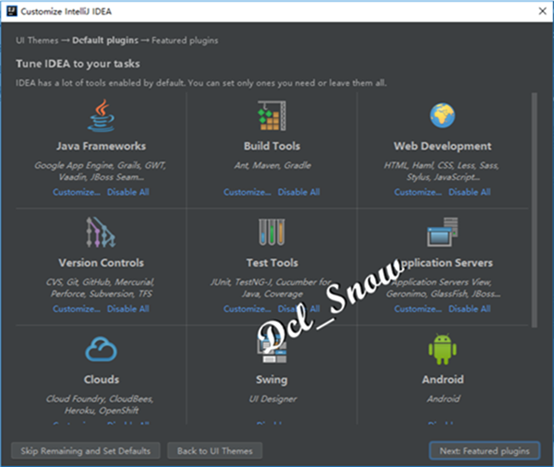Viewport: 554px width, 467px height.
Task: Disable All Web Development plugins
Action: 470,192
